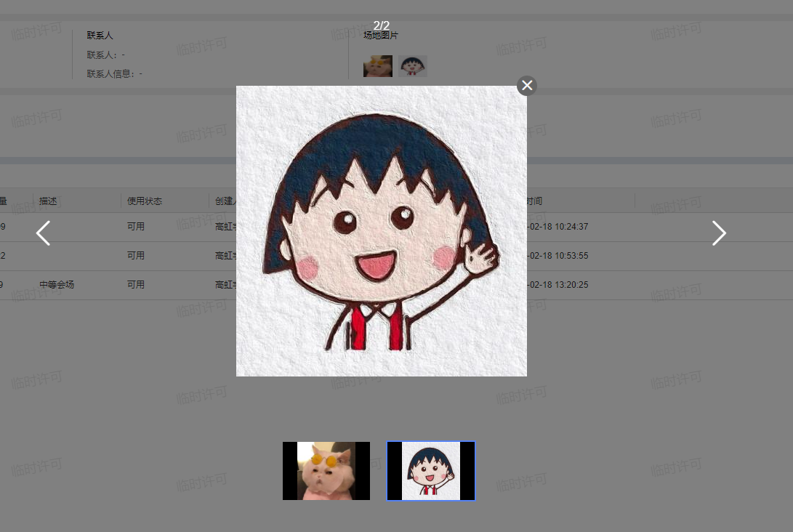The image size is (793, 532).
Task: Click 可用 status in the first table row
Action: click(136, 227)
